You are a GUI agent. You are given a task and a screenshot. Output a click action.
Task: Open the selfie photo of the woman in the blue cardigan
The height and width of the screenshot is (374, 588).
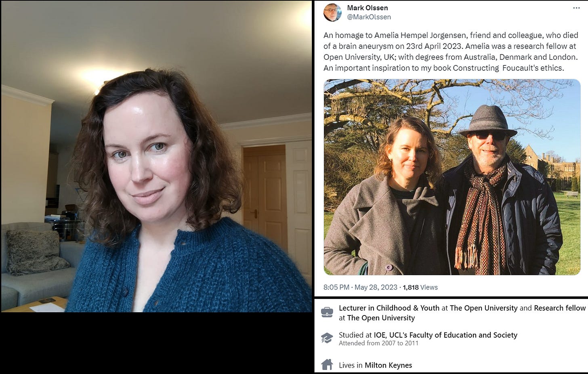156,156
